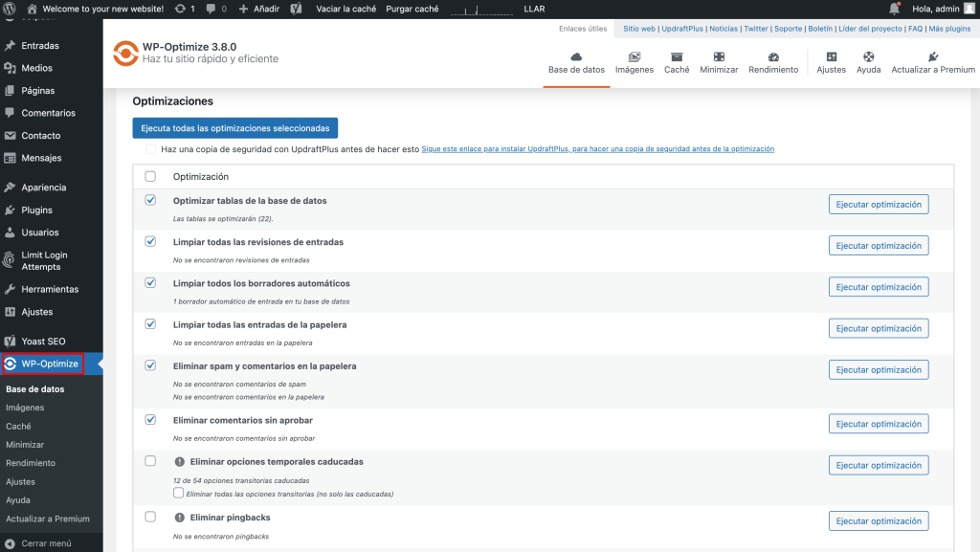Click the cloud icon above Base de datos
The height and width of the screenshot is (552, 980).
pyautogui.click(x=576, y=56)
